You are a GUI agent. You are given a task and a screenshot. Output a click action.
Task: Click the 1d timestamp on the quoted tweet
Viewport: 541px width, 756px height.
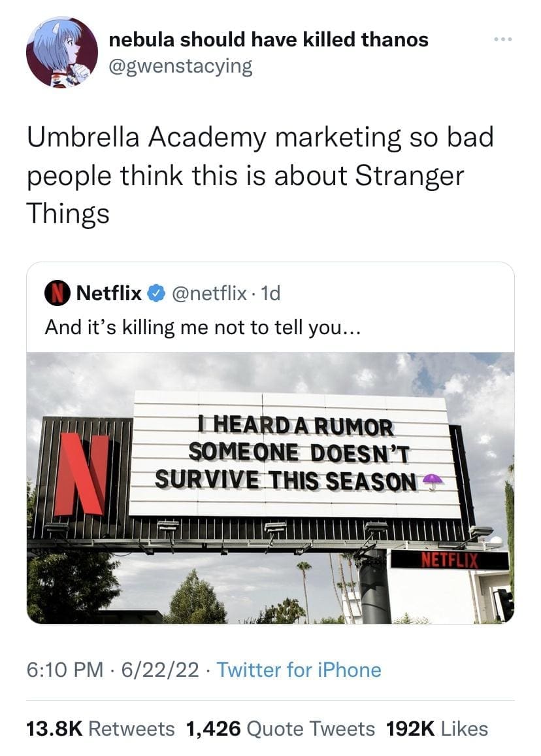(x=270, y=293)
